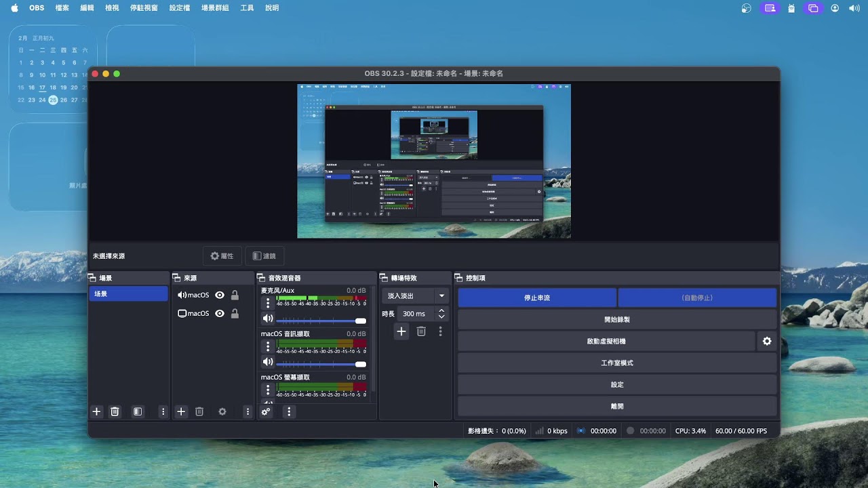This screenshot has width=868, height=488.
Task: Click the float icon of the 來源 dock
Action: (176, 278)
